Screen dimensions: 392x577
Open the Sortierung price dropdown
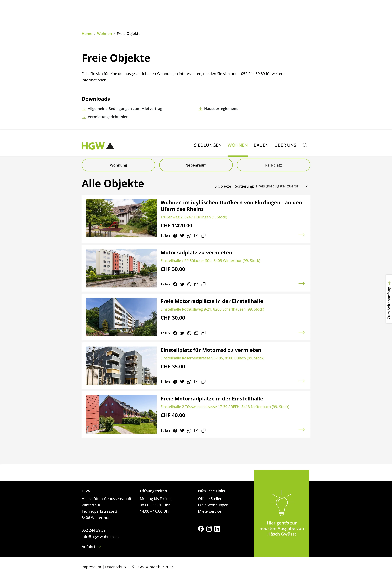tap(282, 186)
